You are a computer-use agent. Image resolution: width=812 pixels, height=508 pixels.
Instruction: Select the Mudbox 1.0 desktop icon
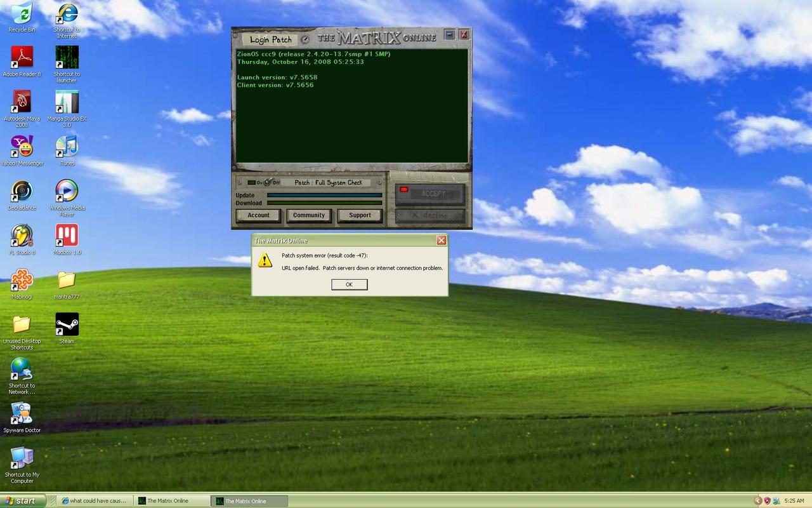click(67, 239)
